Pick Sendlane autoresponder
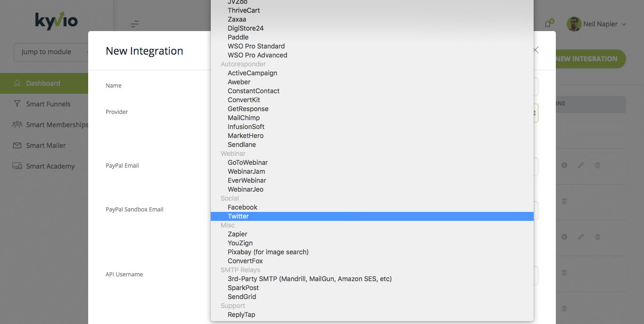Screen dimensions: 644x324 [x=372, y=145]
